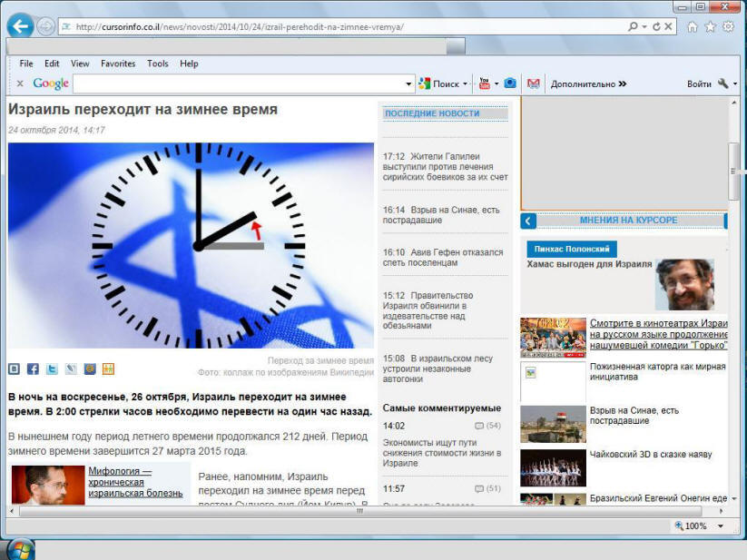Click Войти to sign in to Google toolbar
This screenshot has width=747, height=560.
[x=699, y=84]
